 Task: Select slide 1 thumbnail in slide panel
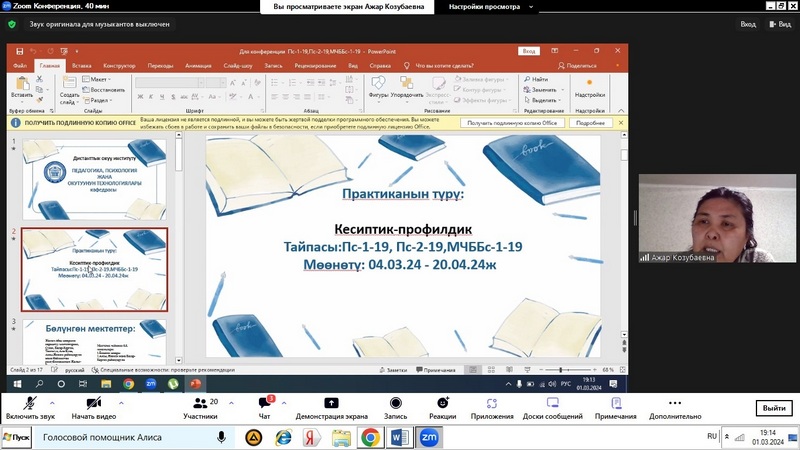click(x=95, y=178)
